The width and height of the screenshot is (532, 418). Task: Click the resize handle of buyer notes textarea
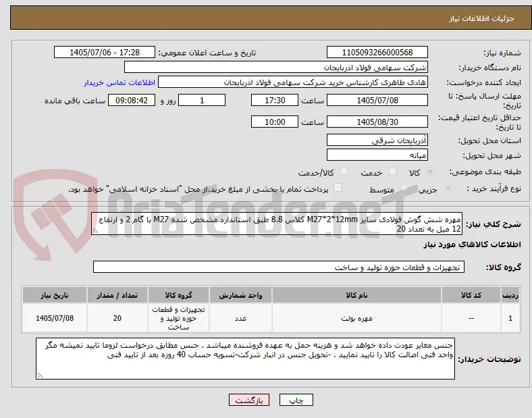(40, 375)
